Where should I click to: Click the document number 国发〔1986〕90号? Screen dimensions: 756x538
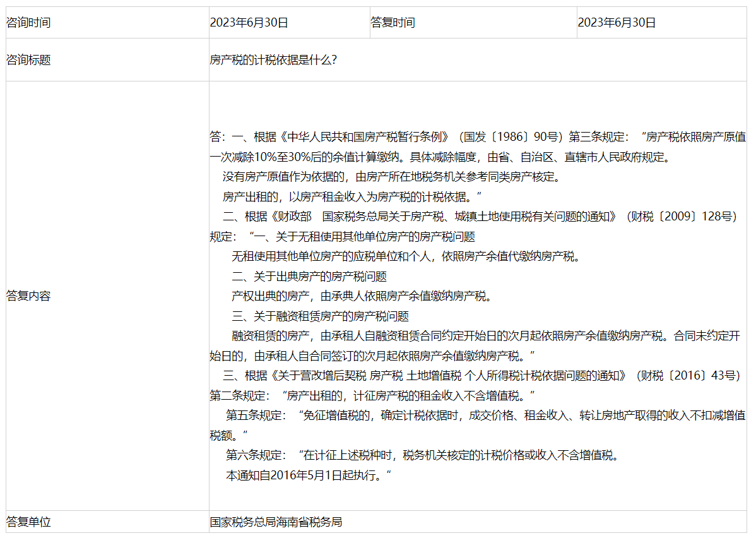pos(511,137)
